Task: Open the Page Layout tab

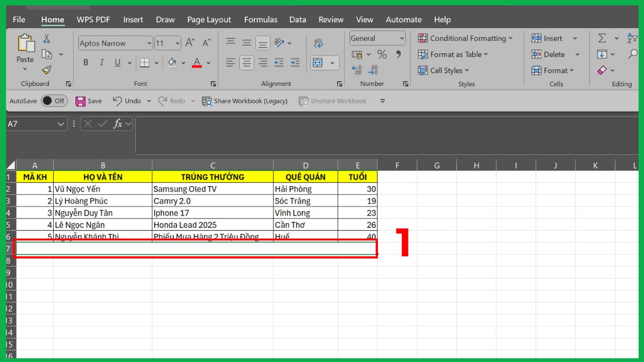Action: click(x=209, y=19)
